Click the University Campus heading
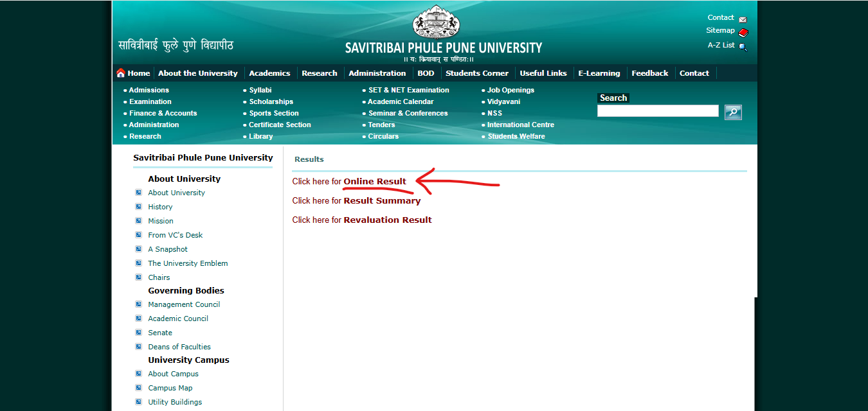The width and height of the screenshot is (868, 411). pos(189,360)
